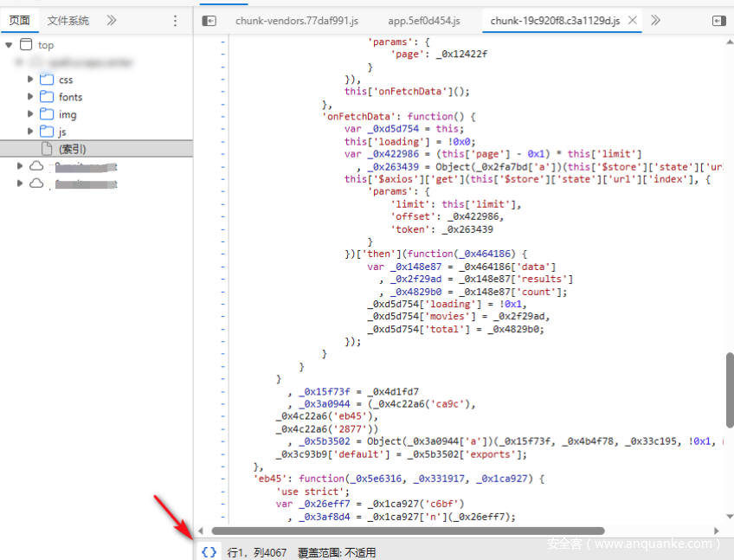Toggle the navigator sidebar panel icon
Image resolution: width=734 pixels, height=560 pixels.
click(x=209, y=21)
